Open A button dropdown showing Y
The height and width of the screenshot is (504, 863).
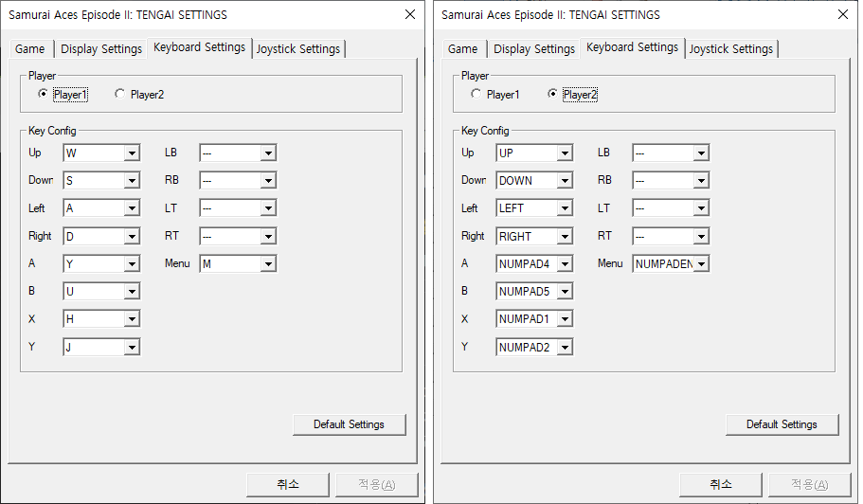(x=101, y=263)
